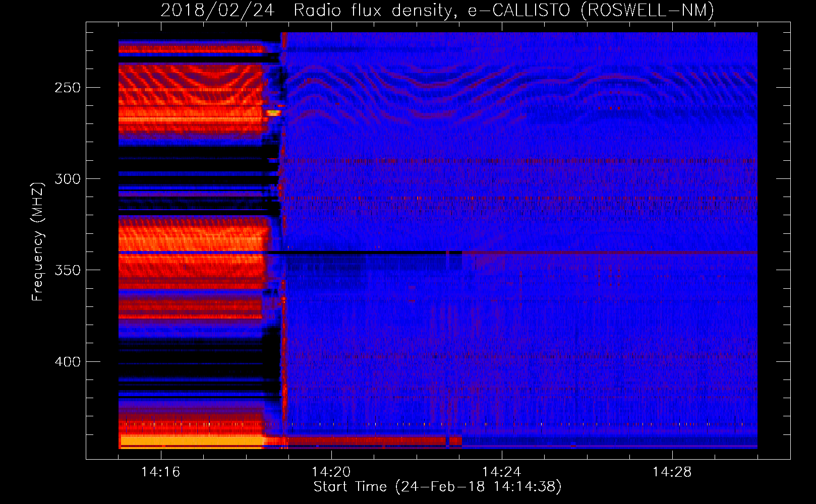Click the 250 frequency tick label

pos(68,88)
